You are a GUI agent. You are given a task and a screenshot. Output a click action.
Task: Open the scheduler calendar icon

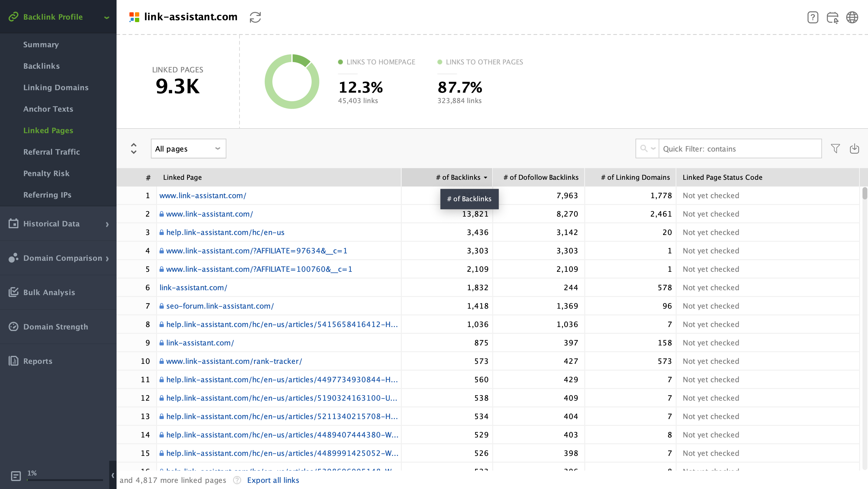[x=832, y=17]
